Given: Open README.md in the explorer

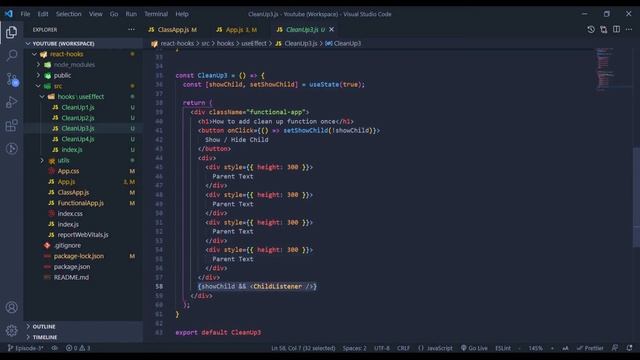Looking at the screenshot, I should click(x=71, y=277).
